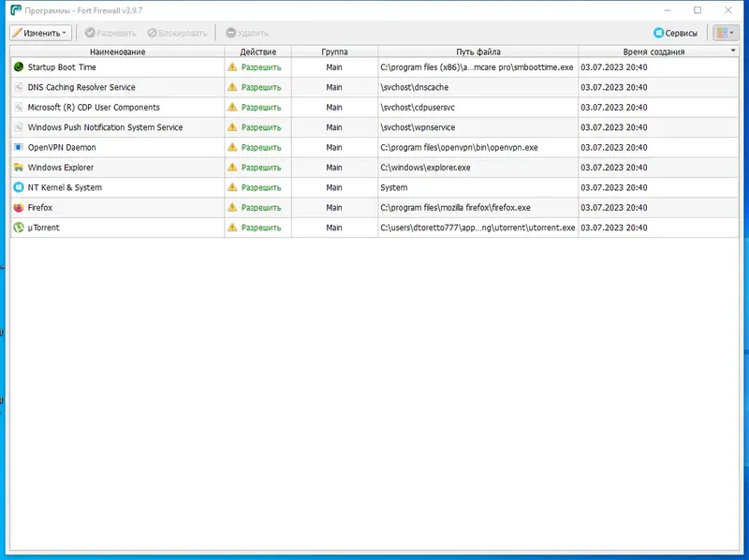The width and height of the screenshot is (749, 560).
Task: Sort by the Группа column header
Action: click(334, 52)
